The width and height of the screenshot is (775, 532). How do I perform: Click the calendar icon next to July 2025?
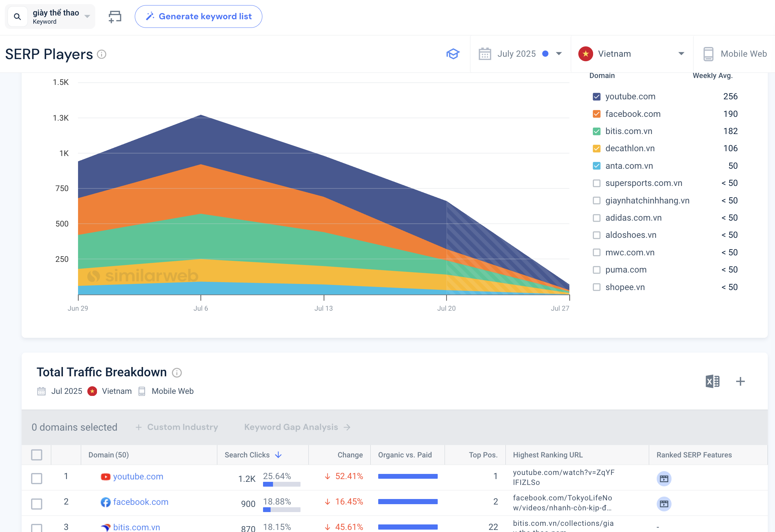pos(485,54)
